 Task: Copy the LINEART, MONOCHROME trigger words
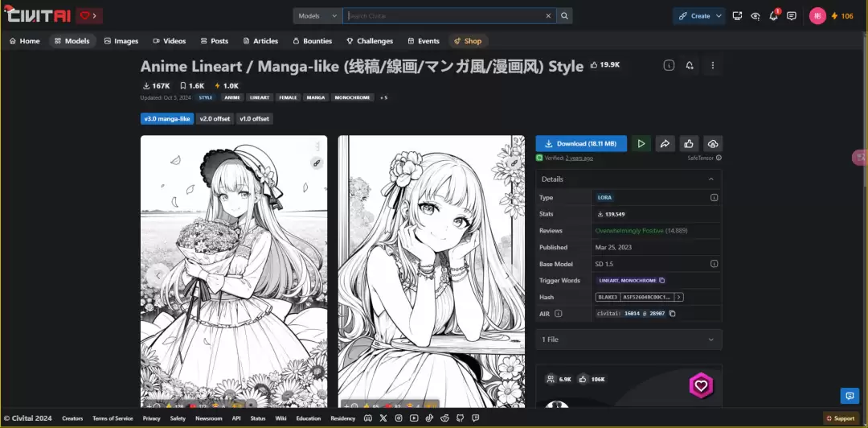coord(661,281)
